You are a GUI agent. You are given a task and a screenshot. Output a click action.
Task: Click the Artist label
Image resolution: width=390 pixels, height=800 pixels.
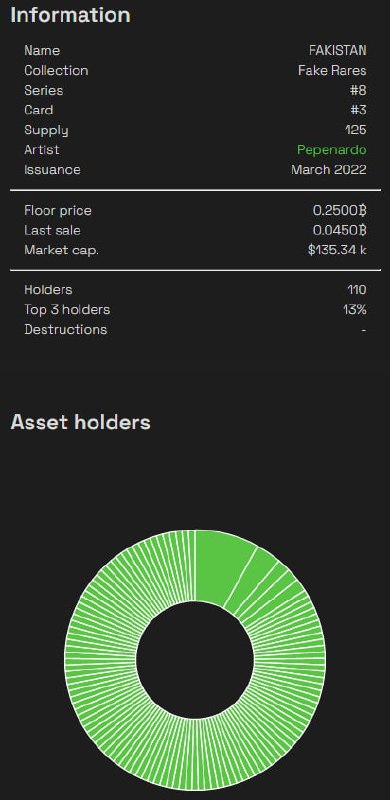coord(41,149)
